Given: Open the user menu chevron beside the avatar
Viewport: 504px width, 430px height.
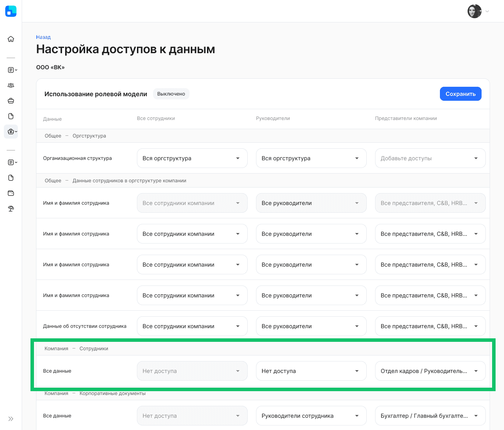Looking at the screenshot, I should [487, 11].
